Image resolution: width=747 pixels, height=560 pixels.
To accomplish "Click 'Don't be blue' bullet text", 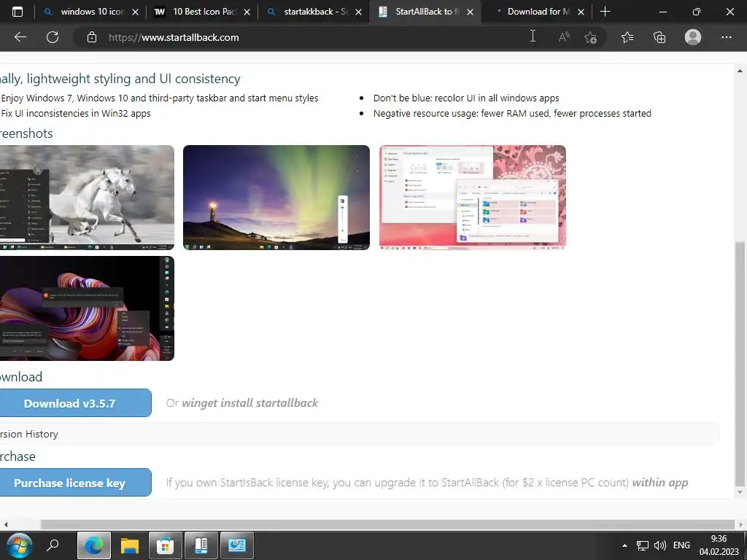I will click(466, 98).
